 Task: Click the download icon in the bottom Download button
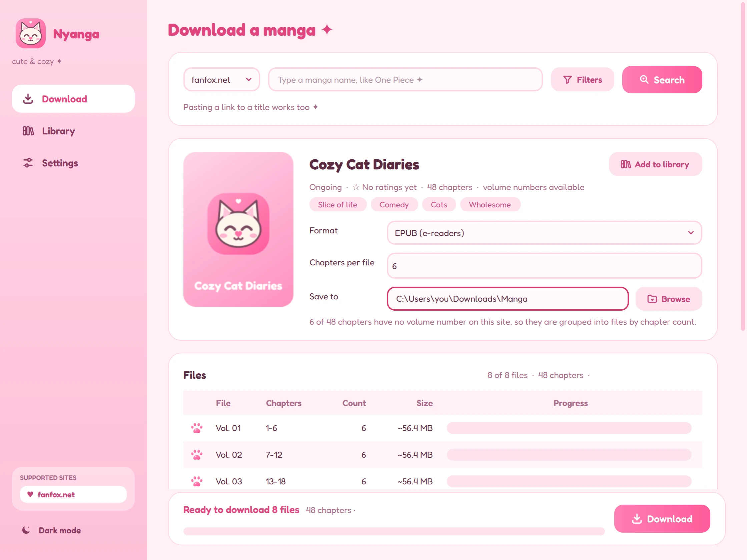tap(637, 519)
